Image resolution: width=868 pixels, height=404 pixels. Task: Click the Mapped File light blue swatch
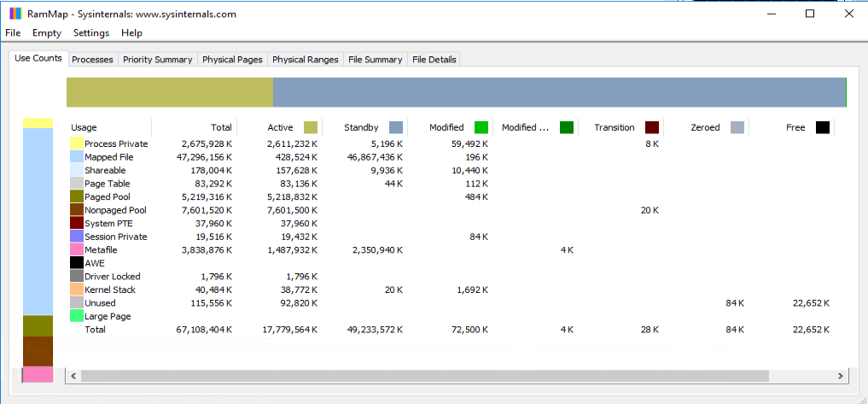click(x=77, y=157)
